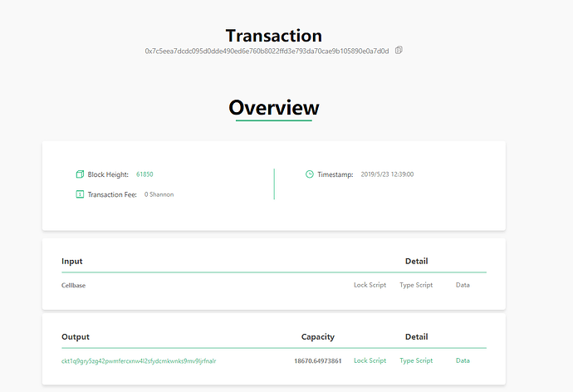Viewport: 573px width, 392px height.
Task: Select the transaction hash text
Action: [267, 51]
